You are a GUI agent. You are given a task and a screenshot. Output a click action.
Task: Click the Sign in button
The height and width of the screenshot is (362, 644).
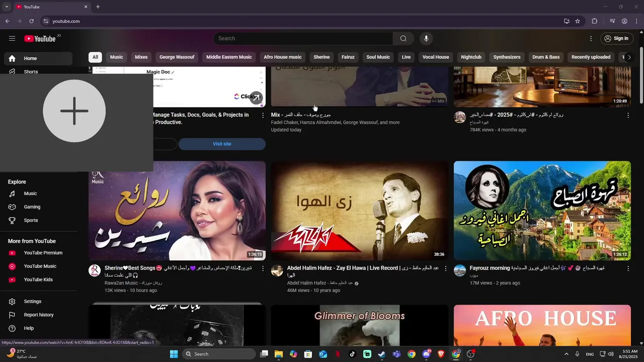click(616, 39)
